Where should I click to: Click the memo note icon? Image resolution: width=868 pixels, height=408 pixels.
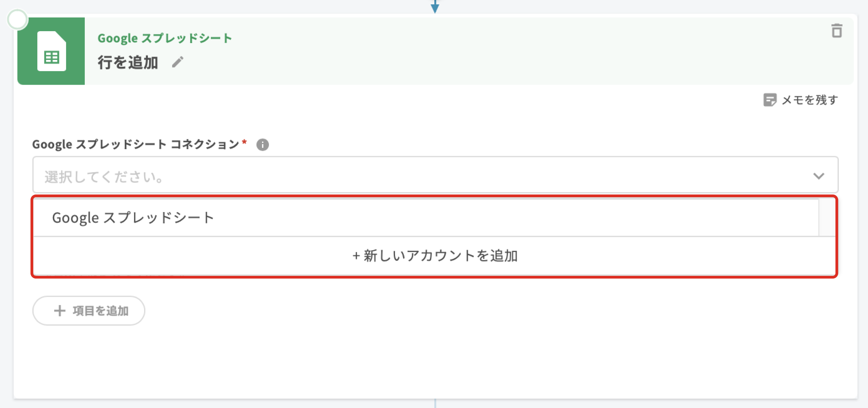click(x=770, y=100)
